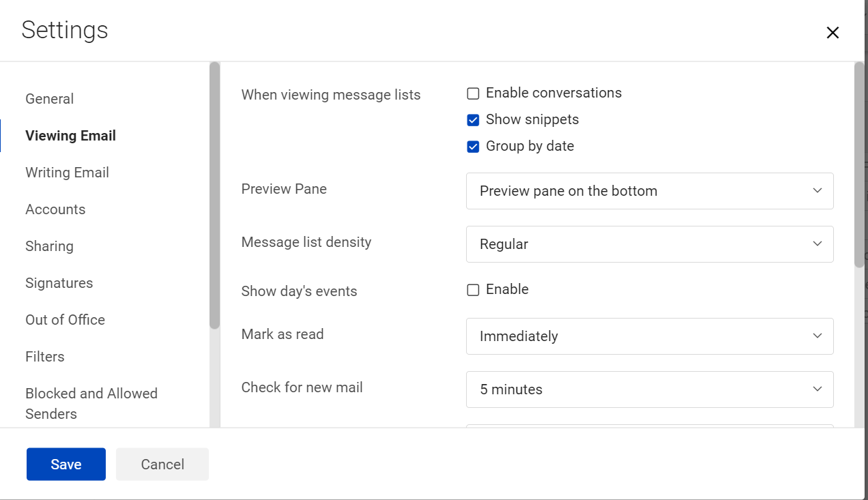
Task: Open the Writing Email section
Action: tap(67, 172)
